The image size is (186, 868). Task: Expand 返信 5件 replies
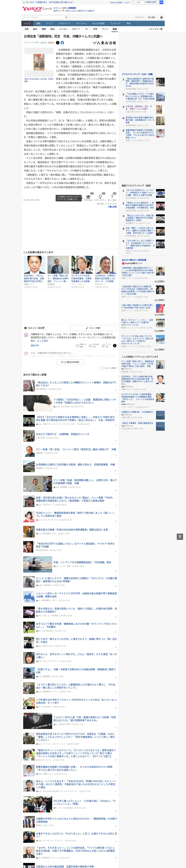[34, 345]
